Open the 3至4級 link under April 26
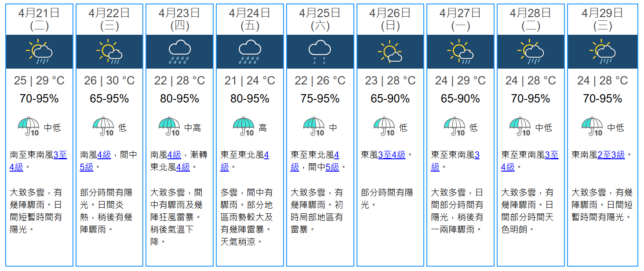The height and width of the screenshot is (271, 644). tap(392, 155)
